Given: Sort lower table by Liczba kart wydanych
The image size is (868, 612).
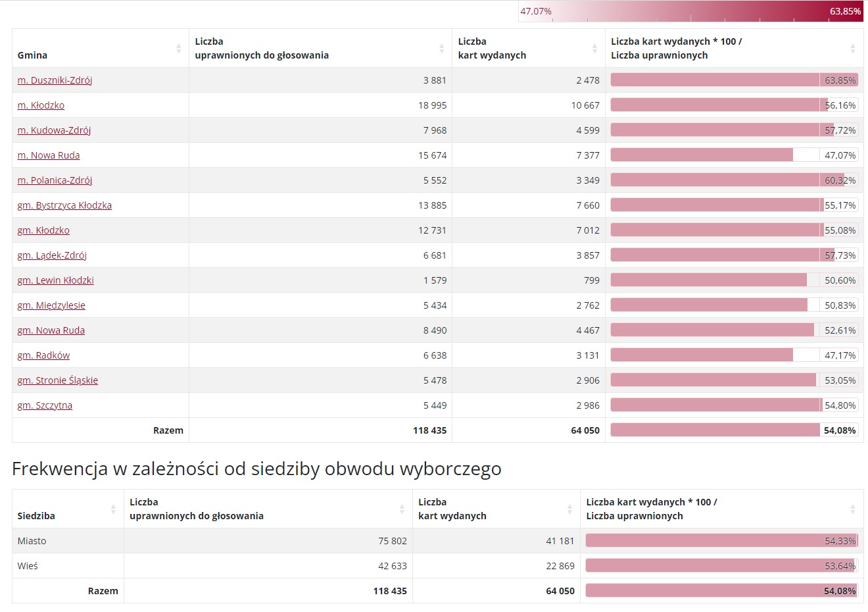Looking at the screenshot, I should [569, 509].
